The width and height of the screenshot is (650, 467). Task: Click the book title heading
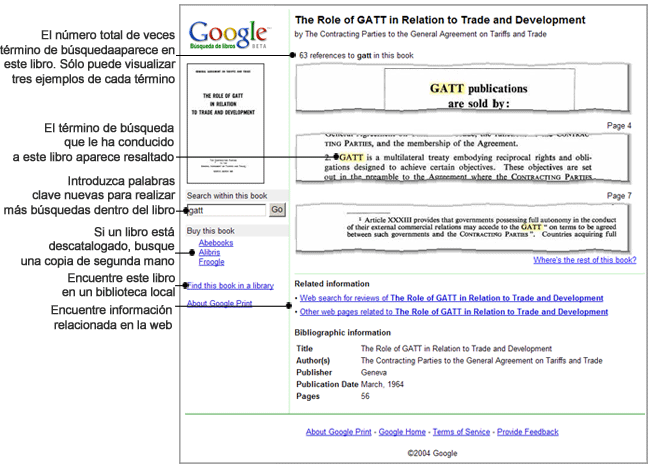(440, 20)
